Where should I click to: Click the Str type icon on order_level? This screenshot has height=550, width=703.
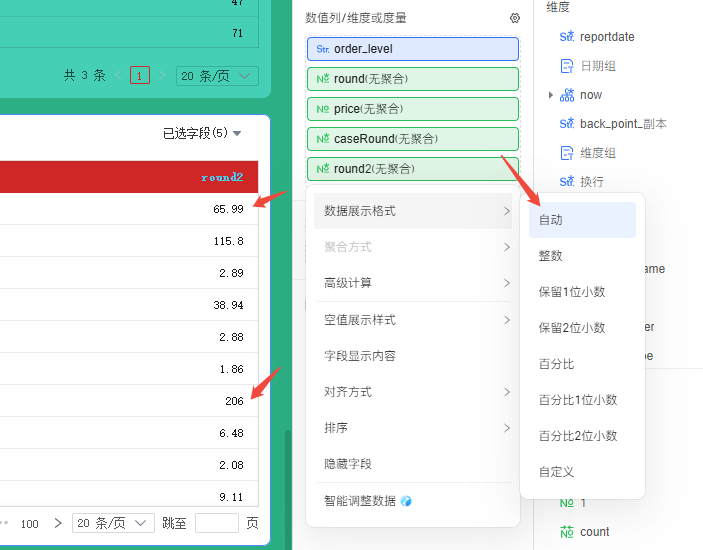click(323, 49)
